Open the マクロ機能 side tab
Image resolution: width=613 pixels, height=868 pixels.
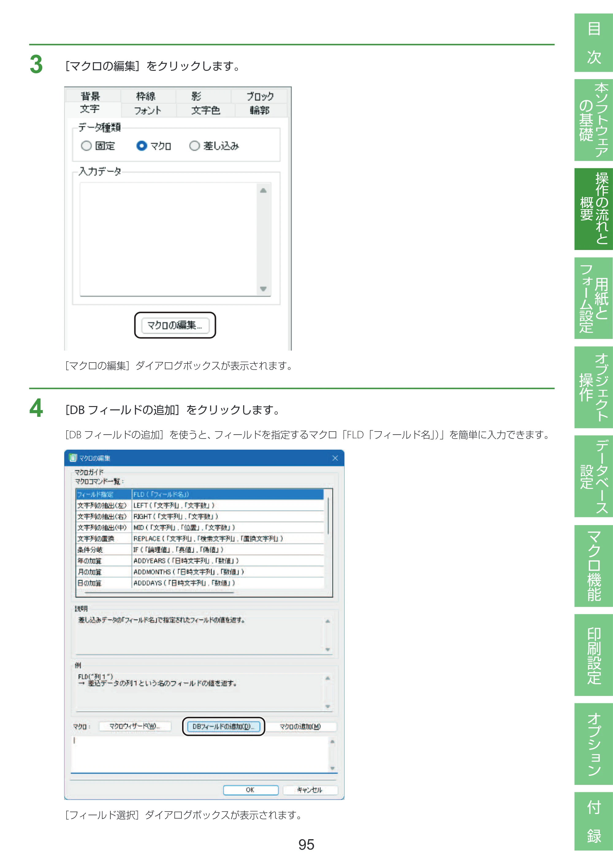pyautogui.click(x=593, y=566)
